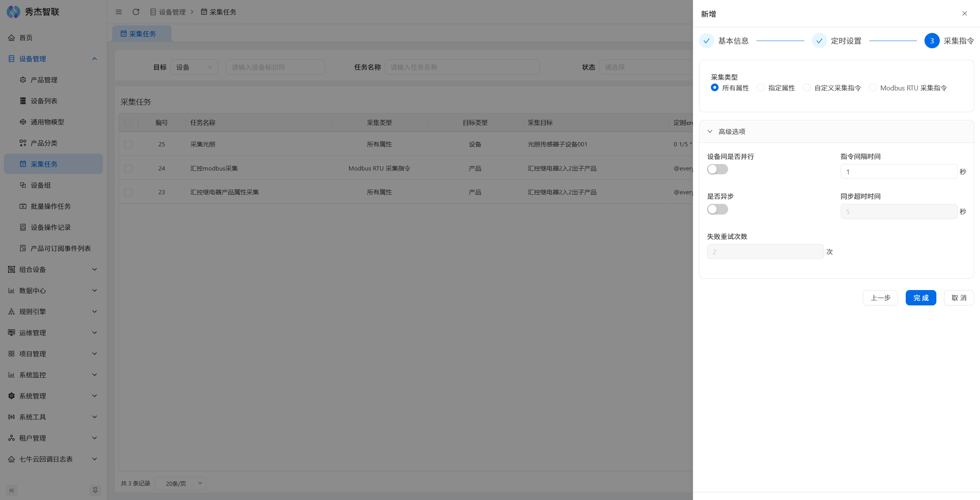Click the 指令间隔时间 input field
Image resolution: width=980 pixels, height=500 pixels.
(898, 172)
